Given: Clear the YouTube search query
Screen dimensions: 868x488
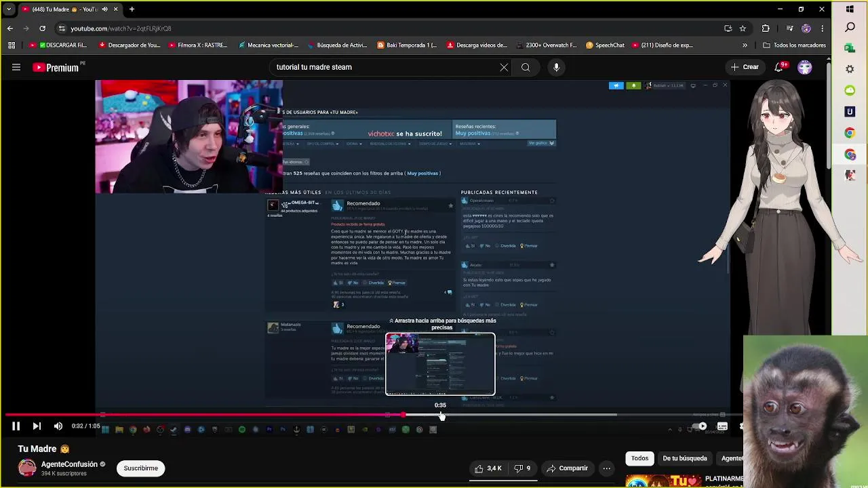Looking at the screenshot, I should coord(504,67).
